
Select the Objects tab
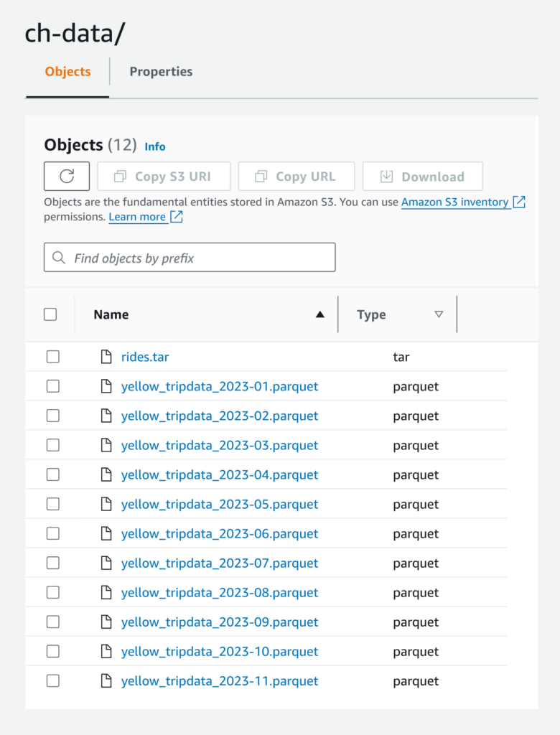click(67, 72)
